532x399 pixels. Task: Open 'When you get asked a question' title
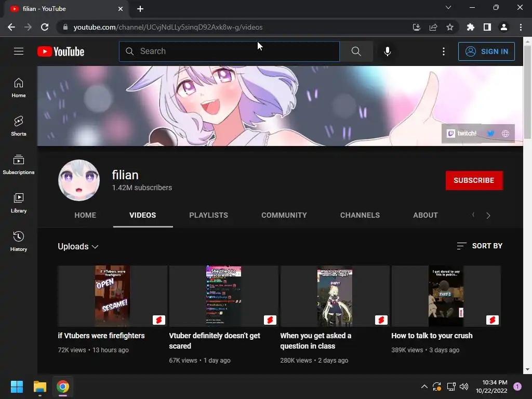point(315,341)
